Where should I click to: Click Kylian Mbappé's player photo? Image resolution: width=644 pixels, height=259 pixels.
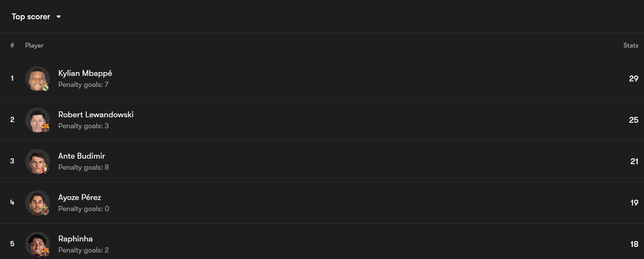[37, 78]
